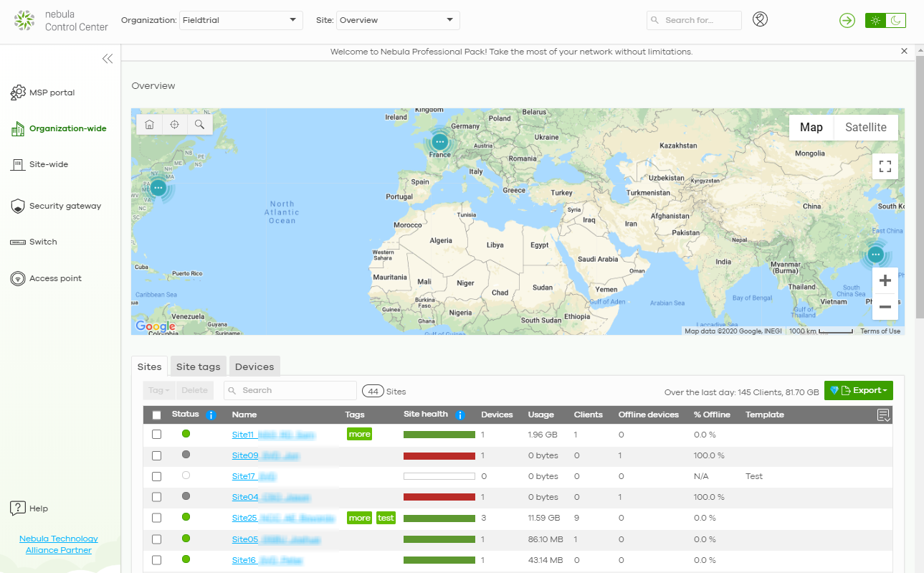Click the sites table Search field
This screenshot has height=573, width=924.
[290, 391]
